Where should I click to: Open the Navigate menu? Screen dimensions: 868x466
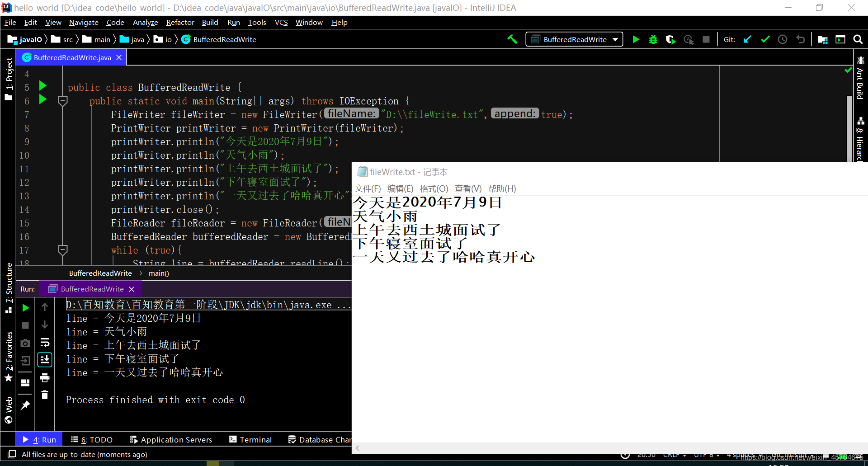point(84,22)
